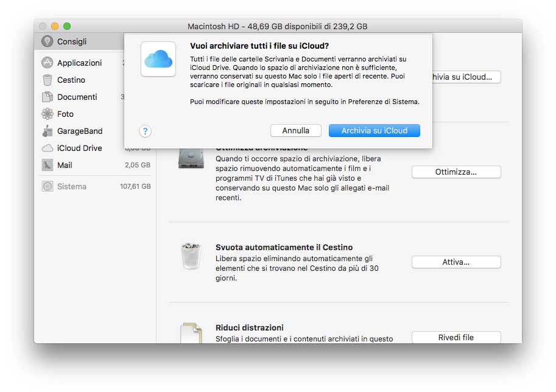The width and height of the screenshot is (556, 392).
Task: Cancel the dialog with Annulla
Action: pyautogui.click(x=296, y=130)
